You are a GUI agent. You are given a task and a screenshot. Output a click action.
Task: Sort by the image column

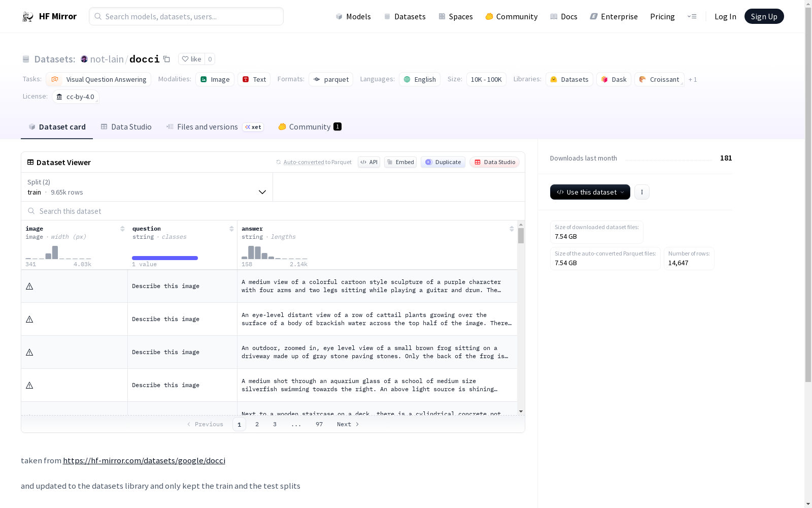pos(122,229)
